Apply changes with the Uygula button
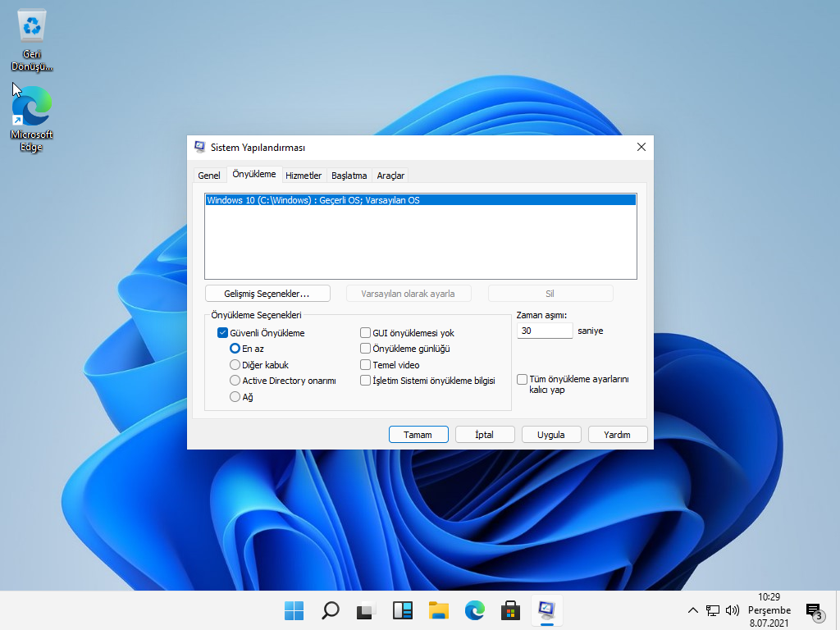840x630 pixels. pos(550,434)
